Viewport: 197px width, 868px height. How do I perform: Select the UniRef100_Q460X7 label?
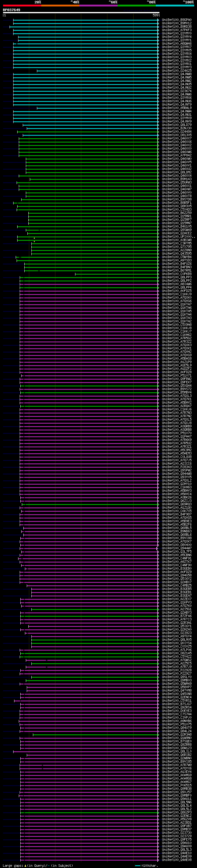[177, 139]
